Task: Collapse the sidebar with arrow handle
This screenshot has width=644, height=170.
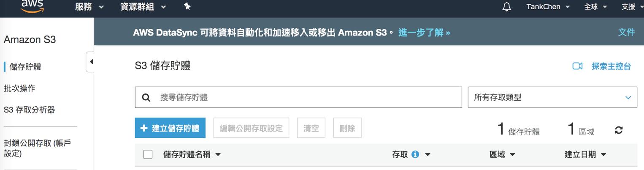Action: [90, 62]
